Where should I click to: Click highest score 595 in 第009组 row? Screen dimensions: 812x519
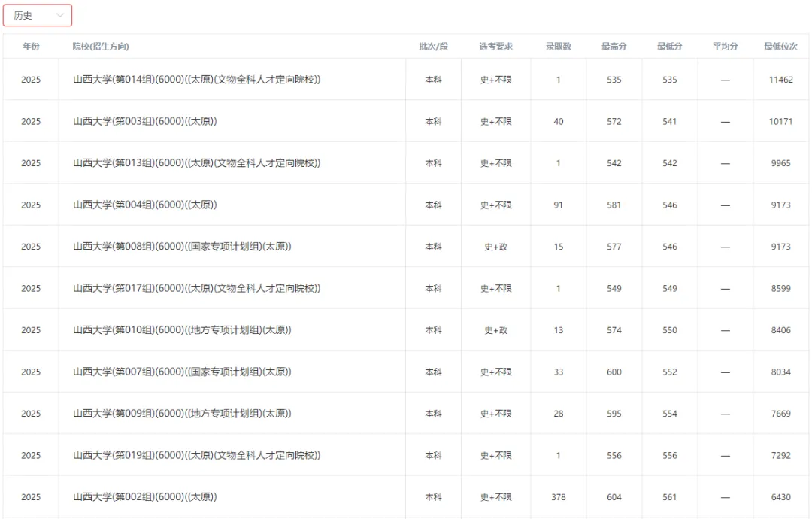614,414
